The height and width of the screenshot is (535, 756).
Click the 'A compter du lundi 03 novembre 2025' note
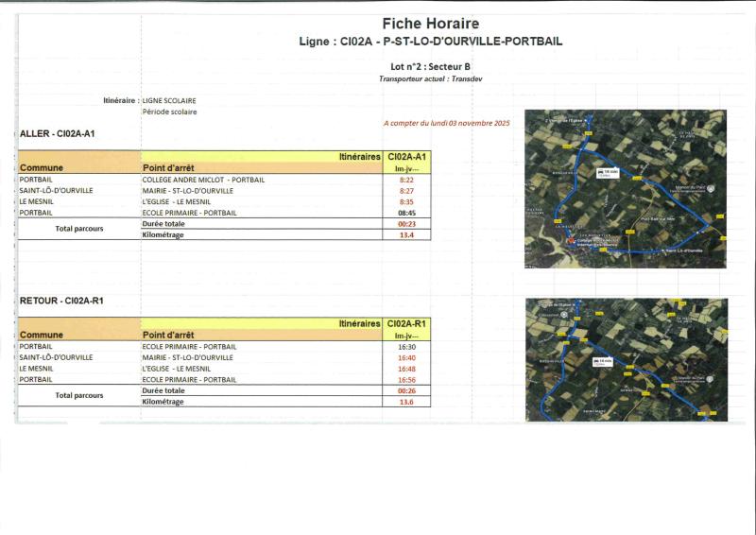tap(446, 123)
